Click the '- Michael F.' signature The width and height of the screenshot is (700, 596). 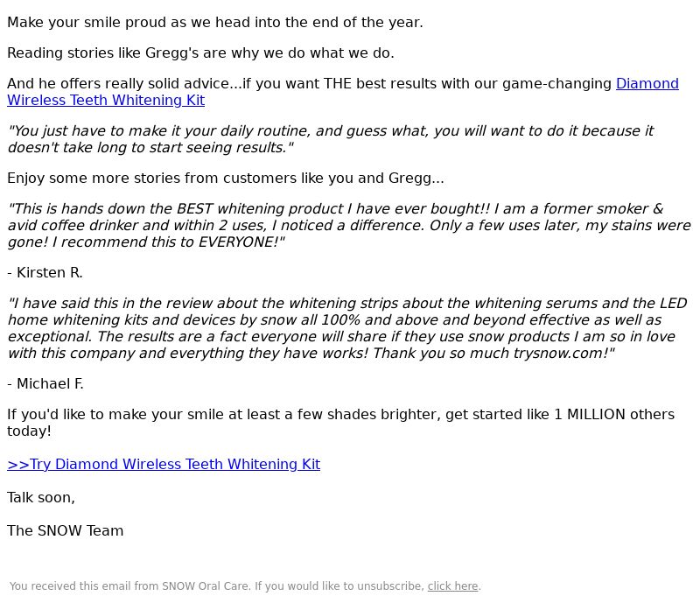[x=45, y=384]
